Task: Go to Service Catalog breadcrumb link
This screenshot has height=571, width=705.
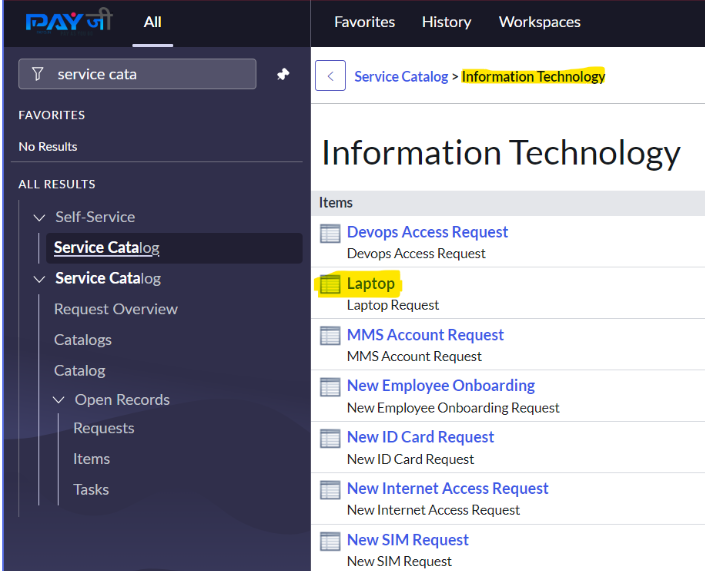Action: coord(401,76)
